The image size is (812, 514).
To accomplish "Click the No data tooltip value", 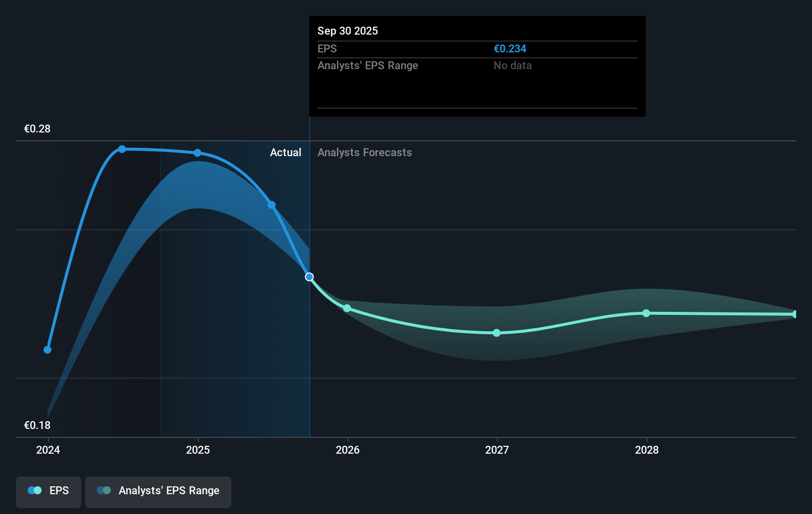I will click(512, 66).
